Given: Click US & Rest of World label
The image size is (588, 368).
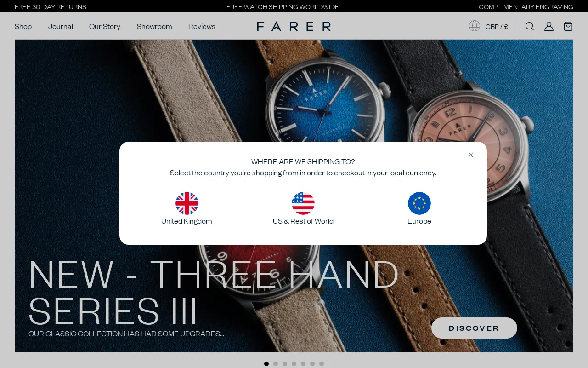Looking at the screenshot, I should [x=303, y=221].
